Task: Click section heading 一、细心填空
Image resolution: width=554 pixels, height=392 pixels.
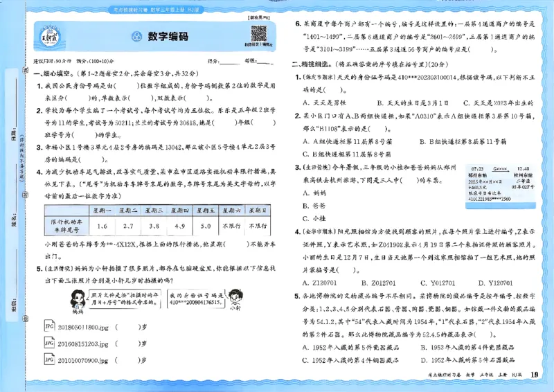Action: pyautogui.click(x=54, y=74)
